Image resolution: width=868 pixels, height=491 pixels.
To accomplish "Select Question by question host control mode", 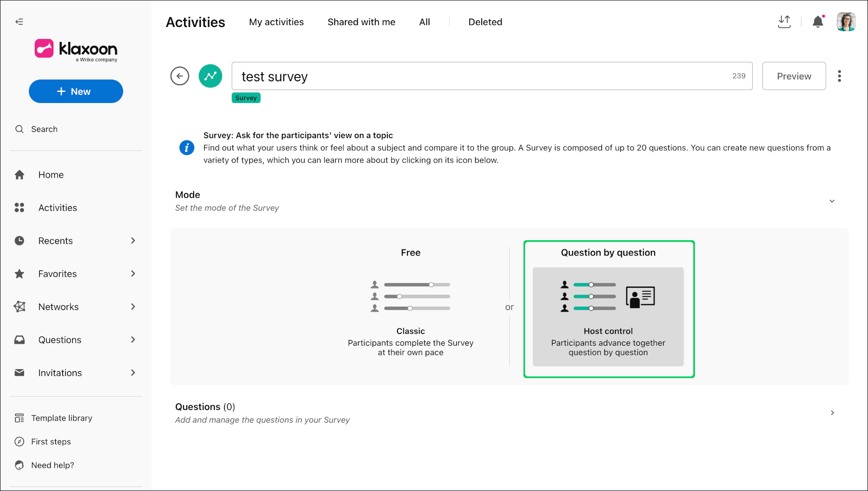I will (x=609, y=309).
